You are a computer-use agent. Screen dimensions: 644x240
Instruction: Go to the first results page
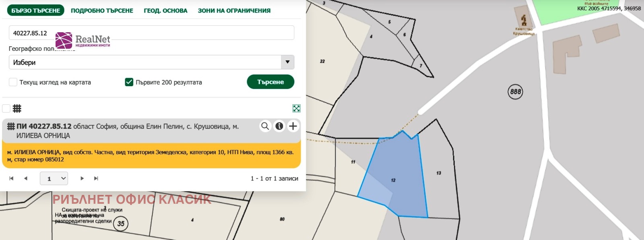(11, 178)
